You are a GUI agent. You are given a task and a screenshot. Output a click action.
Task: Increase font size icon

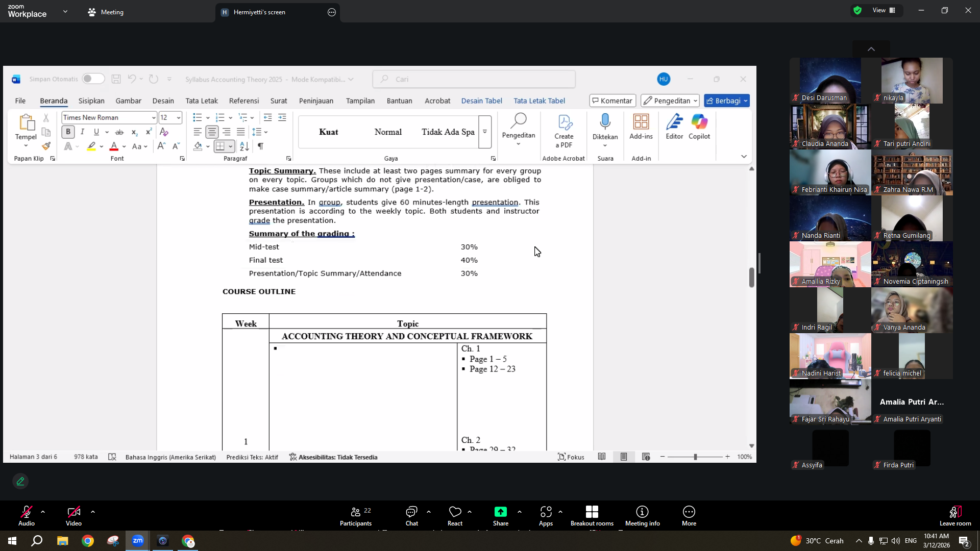161,146
